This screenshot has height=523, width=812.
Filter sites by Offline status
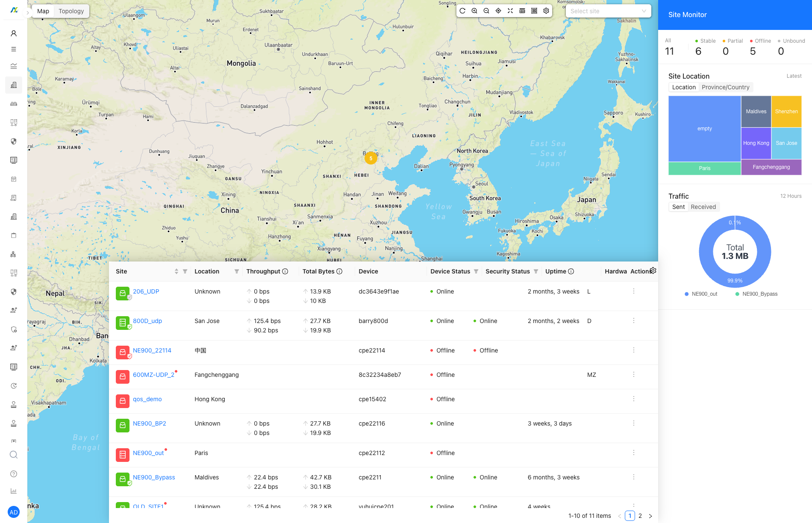(x=760, y=47)
